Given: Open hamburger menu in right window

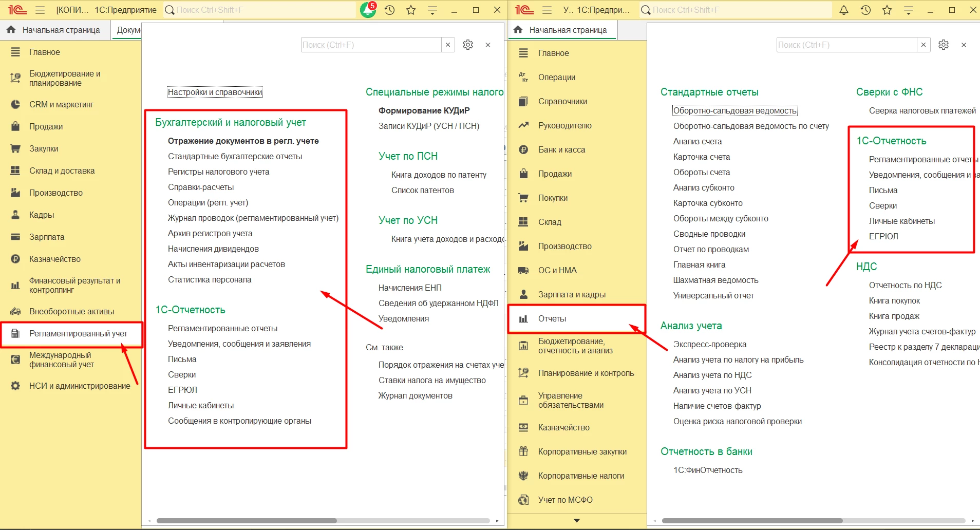Looking at the screenshot, I should (x=547, y=10).
